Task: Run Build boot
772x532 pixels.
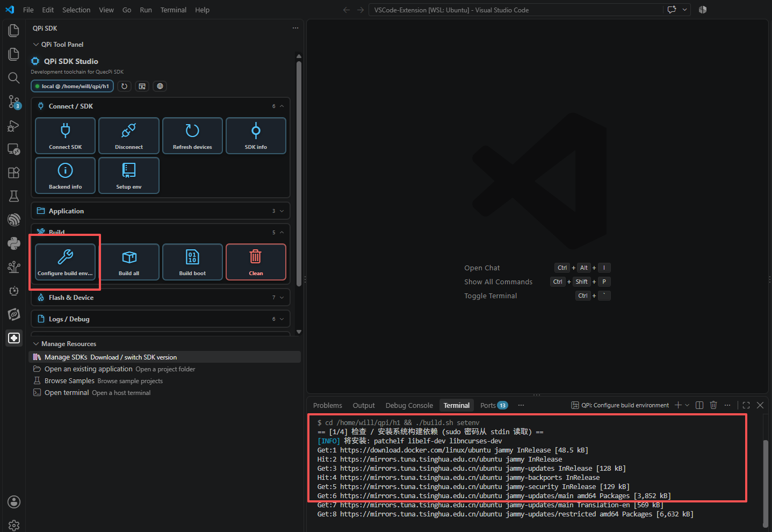Action: click(x=192, y=262)
